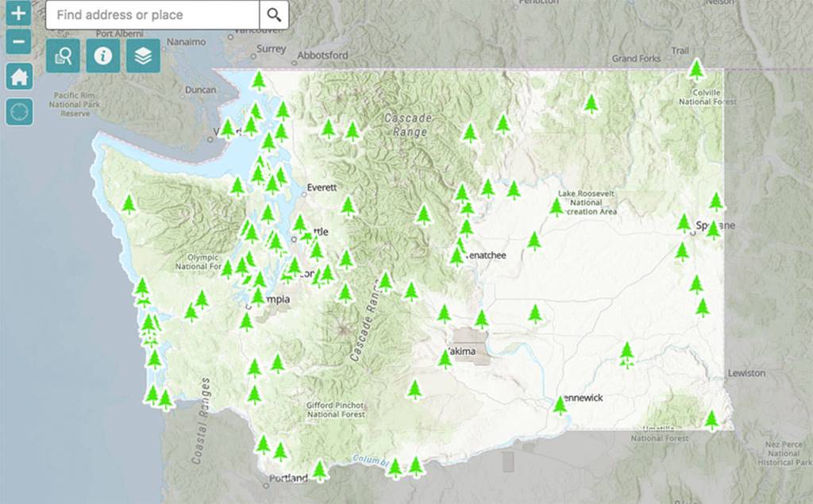This screenshot has width=813, height=504.
Task: Return to the default home extent
Action: point(19,77)
